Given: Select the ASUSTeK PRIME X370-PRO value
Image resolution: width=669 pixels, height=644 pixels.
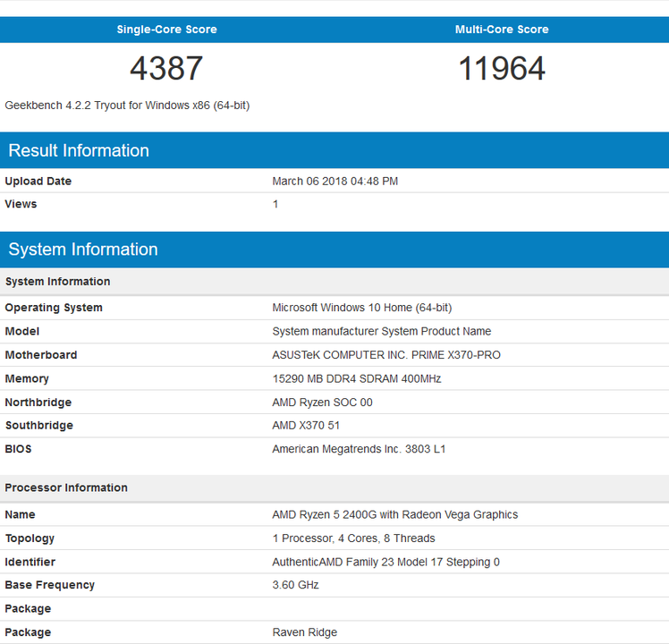Looking at the screenshot, I should point(386,355).
